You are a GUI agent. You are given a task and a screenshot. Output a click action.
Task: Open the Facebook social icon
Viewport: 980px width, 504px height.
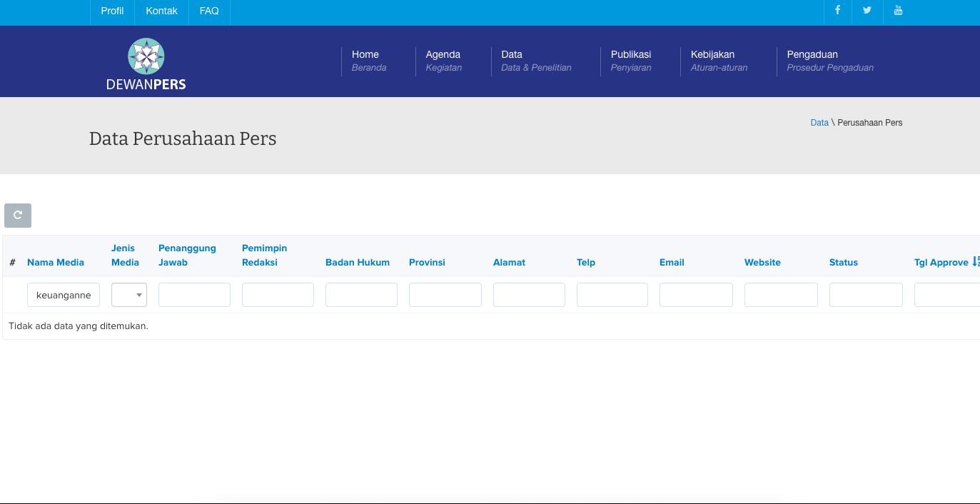tap(837, 10)
